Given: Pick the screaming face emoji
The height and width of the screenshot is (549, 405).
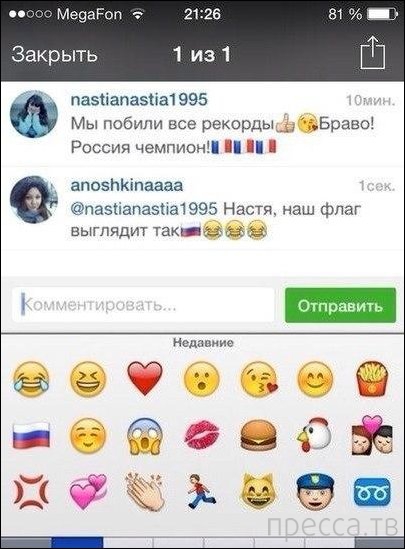Looking at the screenshot, I should (x=145, y=436).
